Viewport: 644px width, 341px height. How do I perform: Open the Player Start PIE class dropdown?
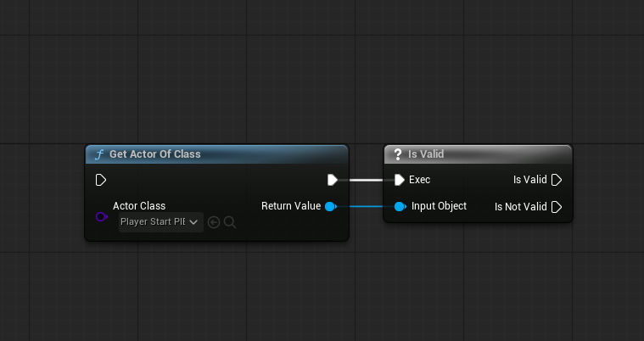[161, 222]
